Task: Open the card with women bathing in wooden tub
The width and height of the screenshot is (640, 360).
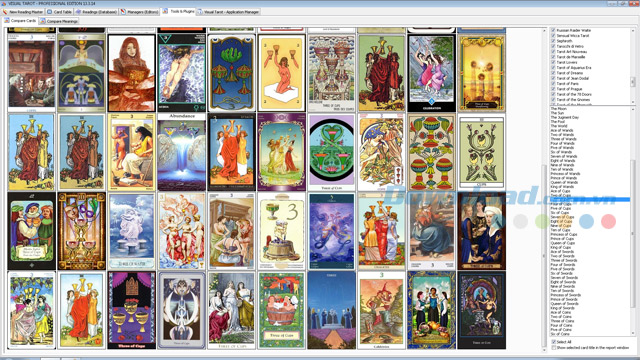Action: point(282,311)
